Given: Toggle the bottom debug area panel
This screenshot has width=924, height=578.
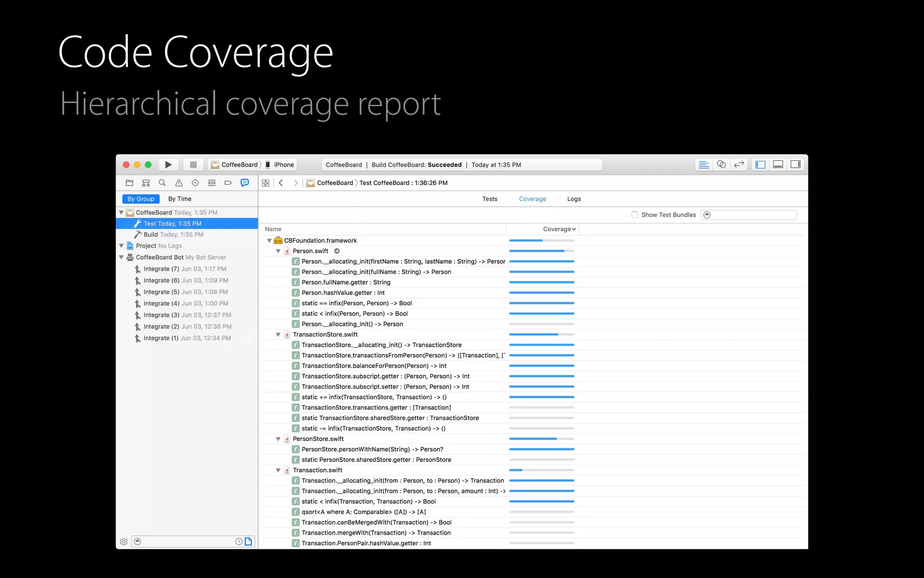Looking at the screenshot, I should click(778, 165).
